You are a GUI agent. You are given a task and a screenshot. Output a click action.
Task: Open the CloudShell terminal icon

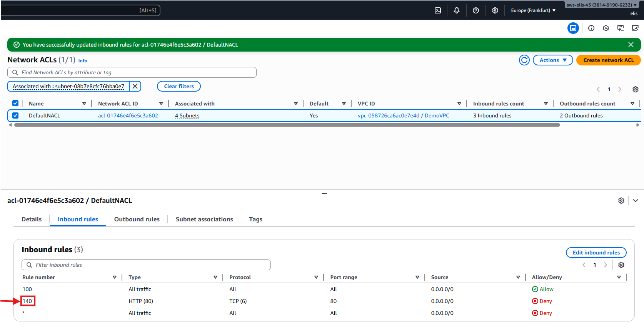click(438, 10)
